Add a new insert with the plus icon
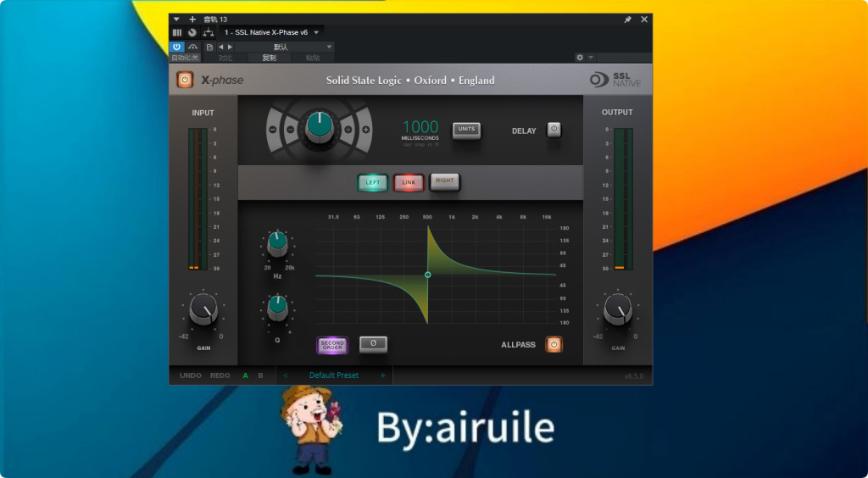Image resolution: width=868 pixels, height=478 pixels. pos(192,19)
